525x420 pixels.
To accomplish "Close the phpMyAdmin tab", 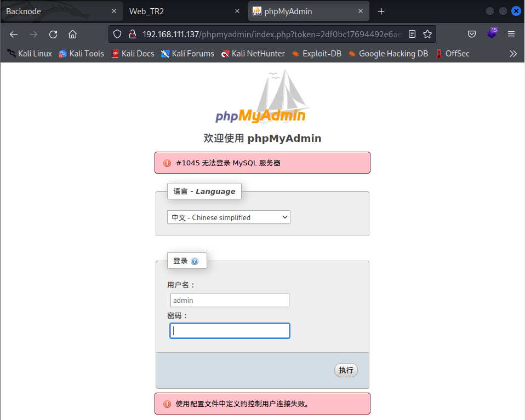I will pyautogui.click(x=360, y=11).
